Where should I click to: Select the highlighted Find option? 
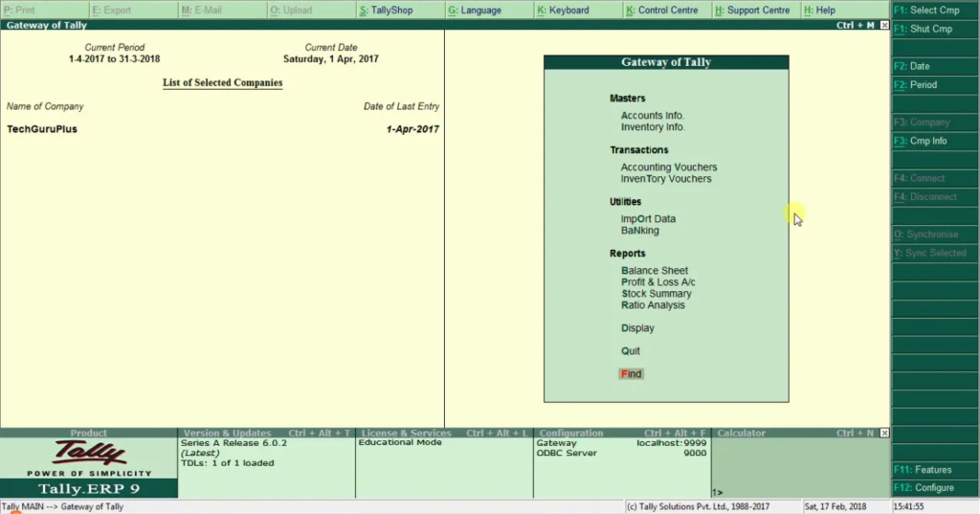(x=632, y=374)
